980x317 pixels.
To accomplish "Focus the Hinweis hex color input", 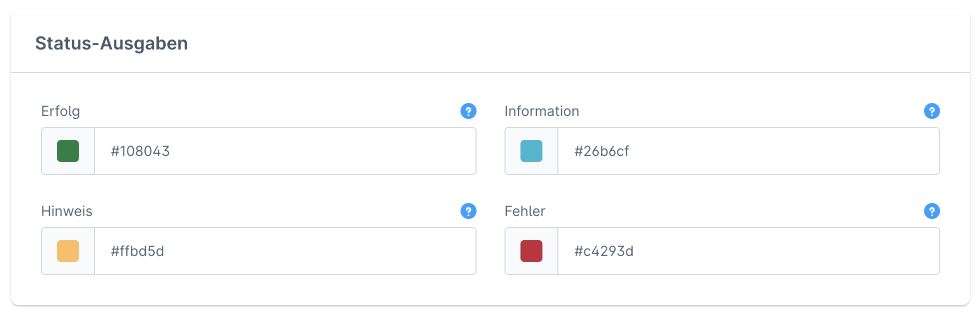I will [285, 251].
